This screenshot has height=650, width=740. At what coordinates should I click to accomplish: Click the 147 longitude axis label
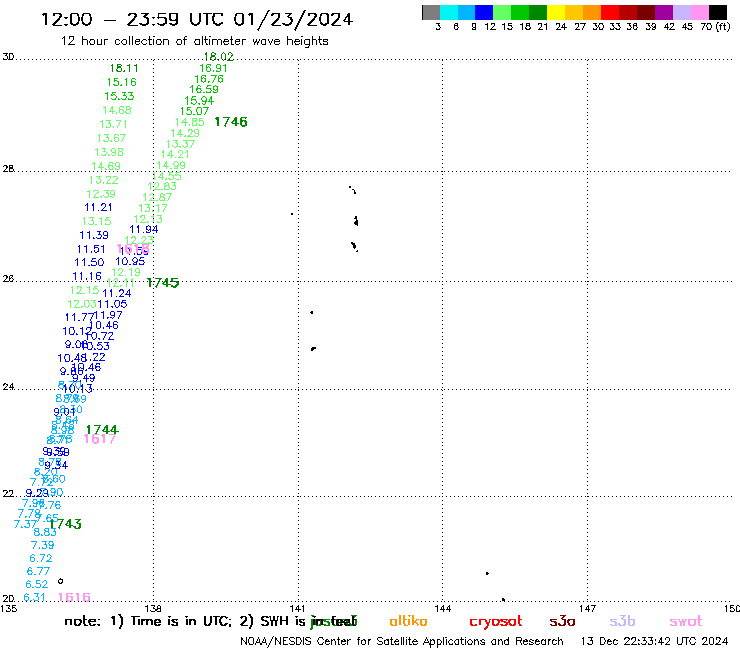(x=588, y=609)
